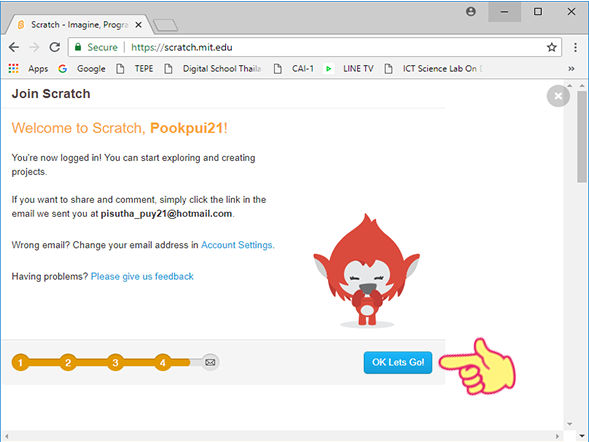The height and width of the screenshot is (442, 589).
Task: Open the TEPE bookmark
Action: pyautogui.click(x=135, y=69)
